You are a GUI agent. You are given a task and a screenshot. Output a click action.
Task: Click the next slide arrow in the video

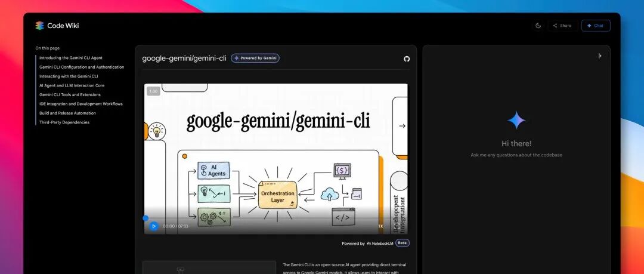tap(402, 126)
